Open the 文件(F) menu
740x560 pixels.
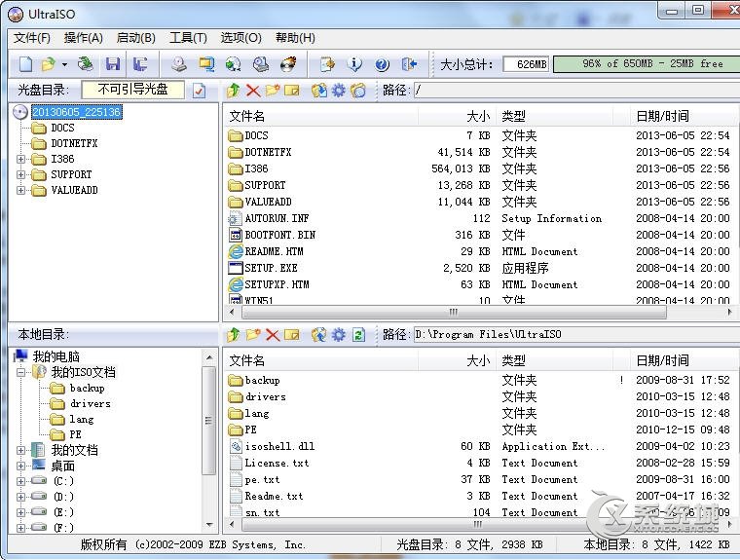pyautogui.click(x=31, y=38)
